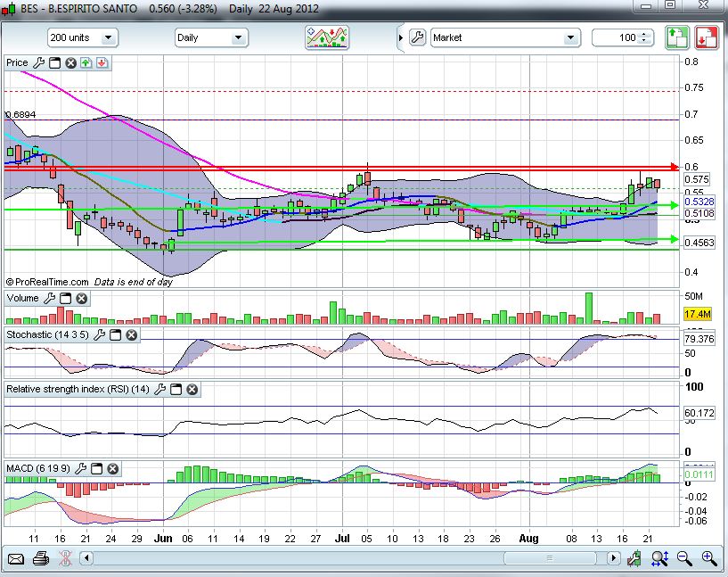Image resolution: width=728 pixels, height=577 pixels.
Task: Open the indicators and trading systems icon
Action: 327,37
